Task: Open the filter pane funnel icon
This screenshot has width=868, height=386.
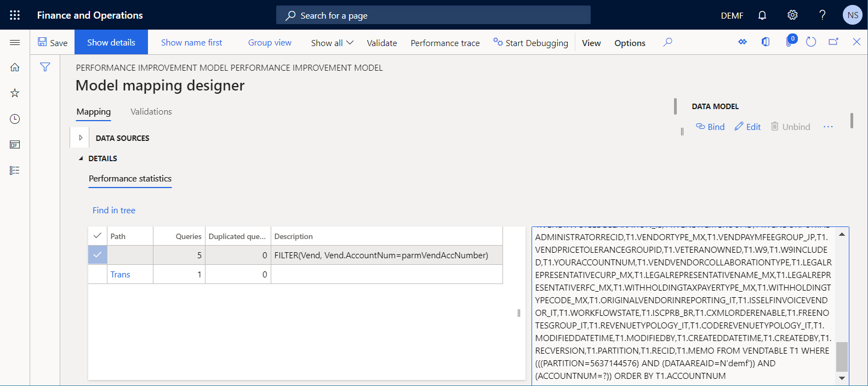Action: 45,67
